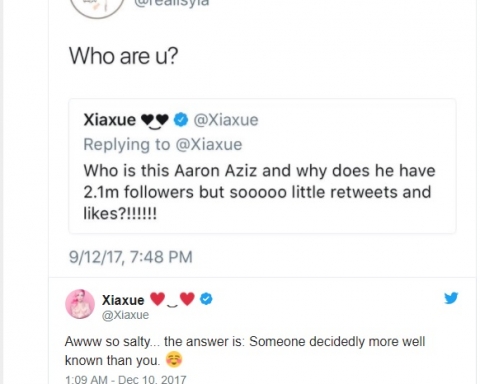This screenshot has height=384, width=480.
Task: Open the @realisyla handle at top
Action: [x=171, y=3]
